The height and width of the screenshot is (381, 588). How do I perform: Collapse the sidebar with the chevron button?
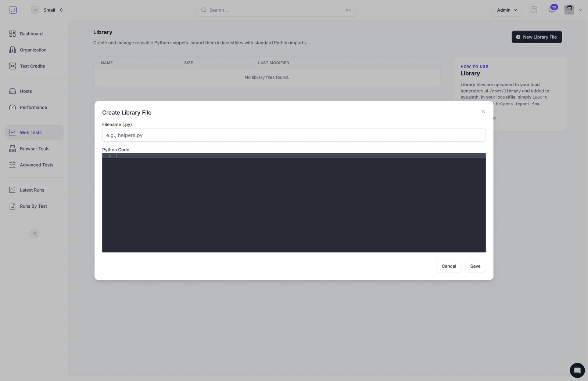(x=34, y=233)
